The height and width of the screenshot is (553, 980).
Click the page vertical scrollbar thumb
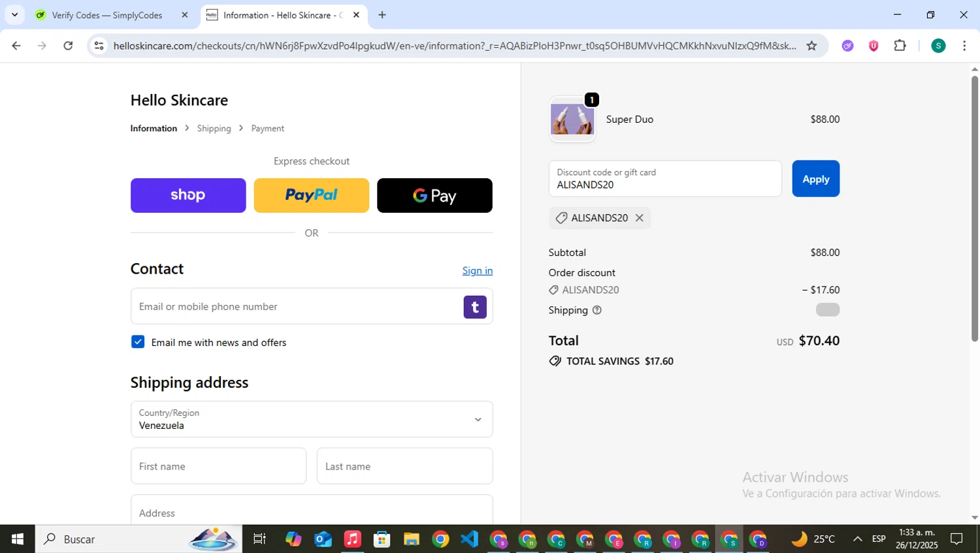(974, 209)
